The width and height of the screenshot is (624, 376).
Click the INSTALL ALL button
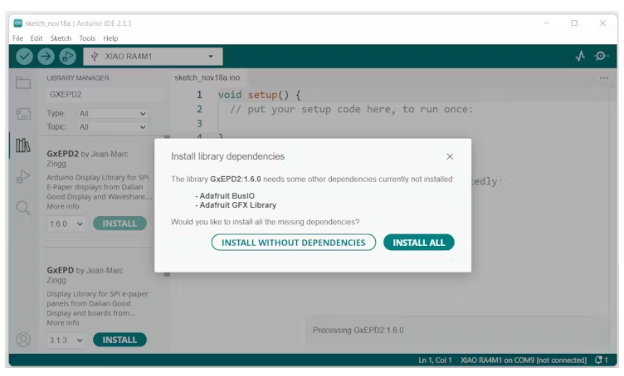coord(419,242)
